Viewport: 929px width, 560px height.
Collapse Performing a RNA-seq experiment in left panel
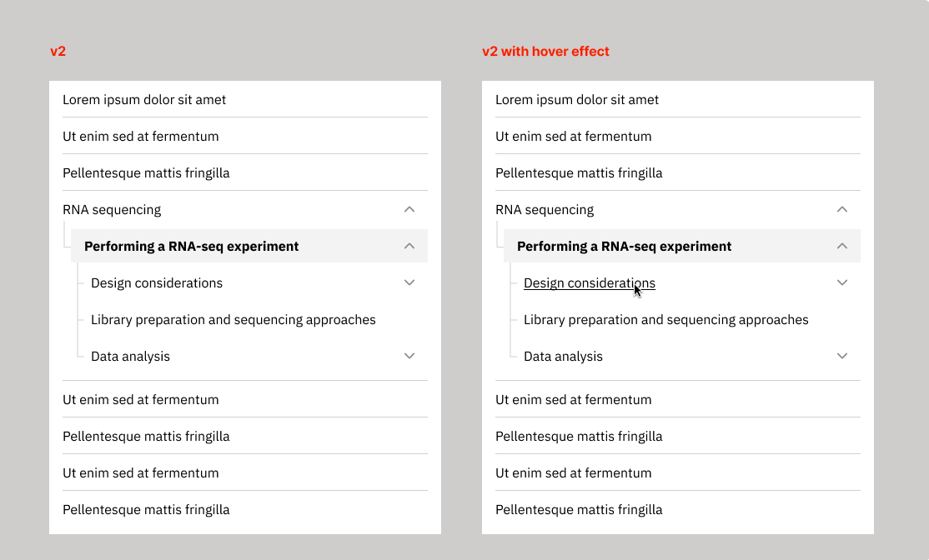tap(409, 247)
